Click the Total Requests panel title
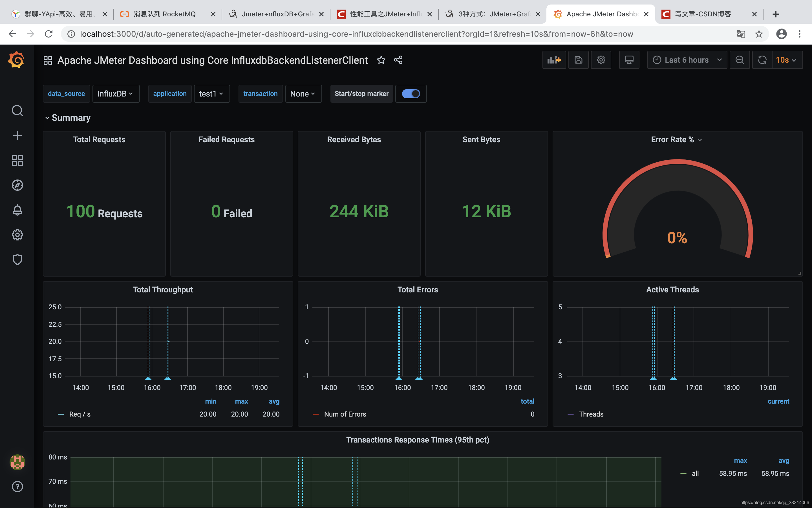The width and height of the screenshot is (812, 508). coord(99,139)
